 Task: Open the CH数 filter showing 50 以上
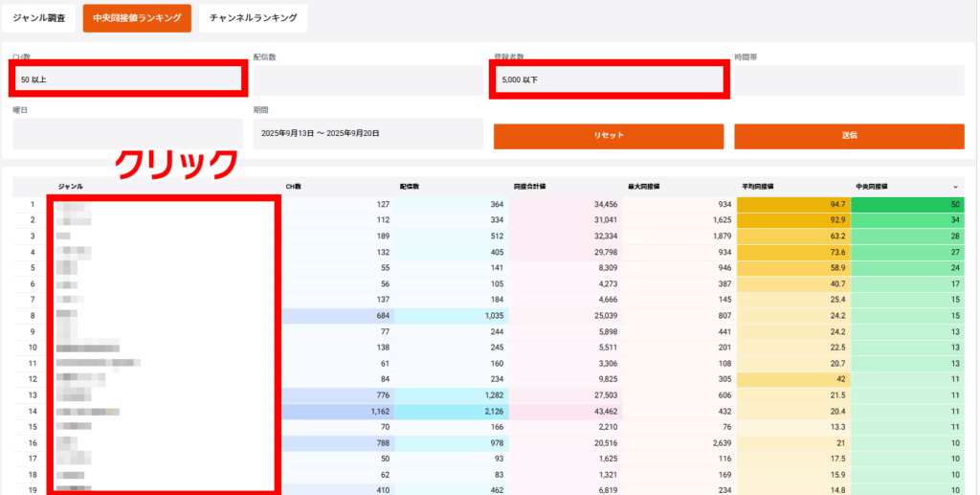pyautogui.click(x=127, y=79)
